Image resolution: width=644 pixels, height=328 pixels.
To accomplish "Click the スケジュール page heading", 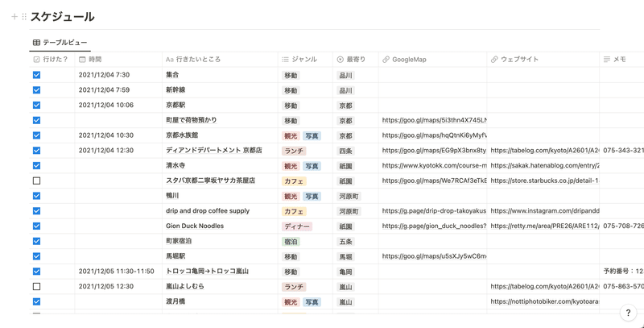I will point(63,17).
